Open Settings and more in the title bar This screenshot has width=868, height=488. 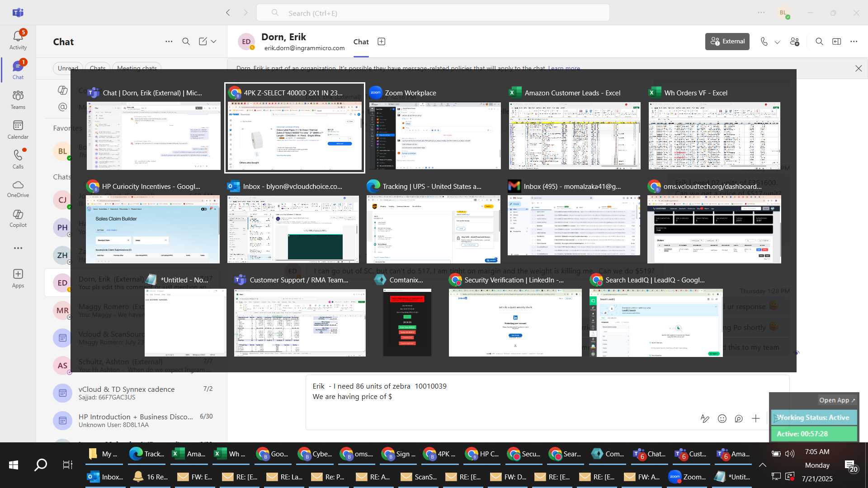[x=761, y=13]
